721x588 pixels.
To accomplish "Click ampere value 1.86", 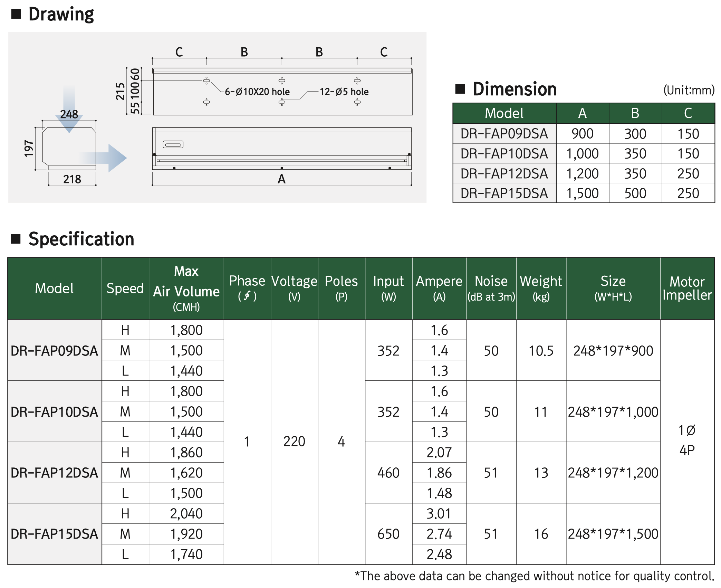I will pos(439,473).
